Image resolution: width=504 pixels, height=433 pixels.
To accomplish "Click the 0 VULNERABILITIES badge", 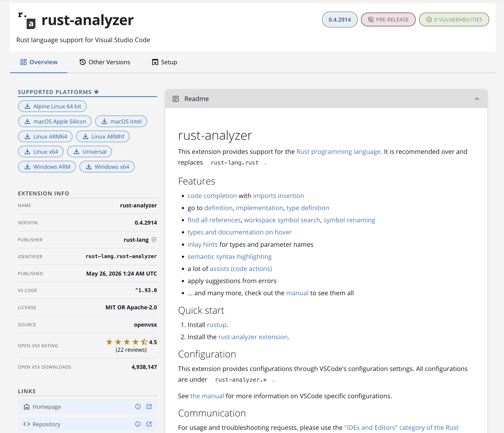I will 454,20.
